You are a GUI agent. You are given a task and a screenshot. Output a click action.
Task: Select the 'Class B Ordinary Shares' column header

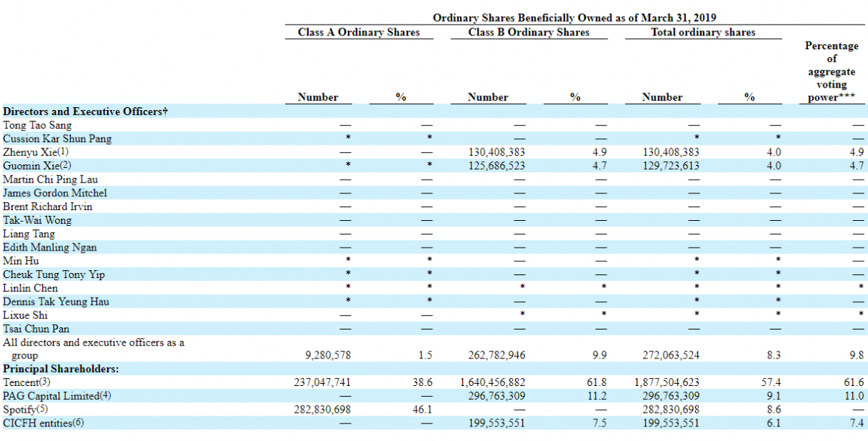529,32
